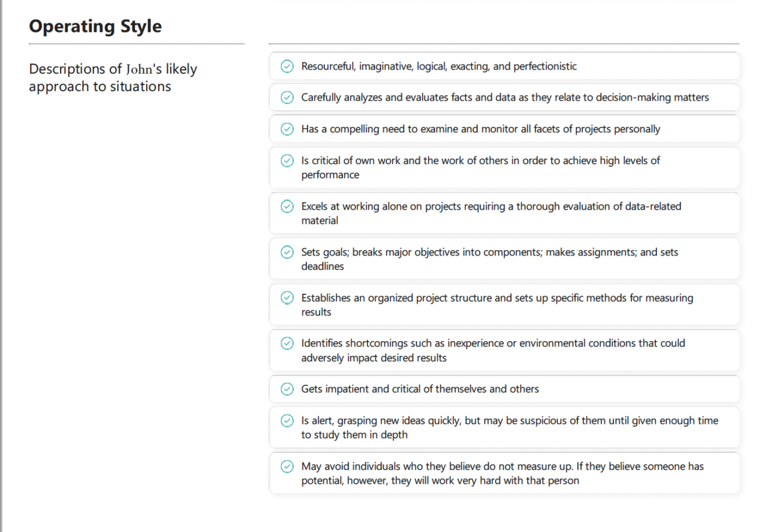Select the 'Carefully analyzes and evaluates facts' card
The height and width of the screenshot is (532, 766).
tap(504, 98)
